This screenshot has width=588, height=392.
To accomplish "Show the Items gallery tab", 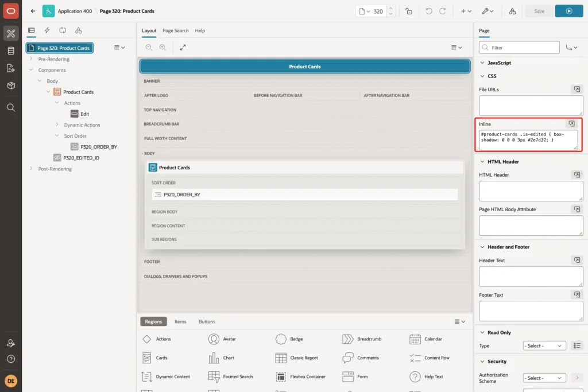I will click(x=180, y=321).
